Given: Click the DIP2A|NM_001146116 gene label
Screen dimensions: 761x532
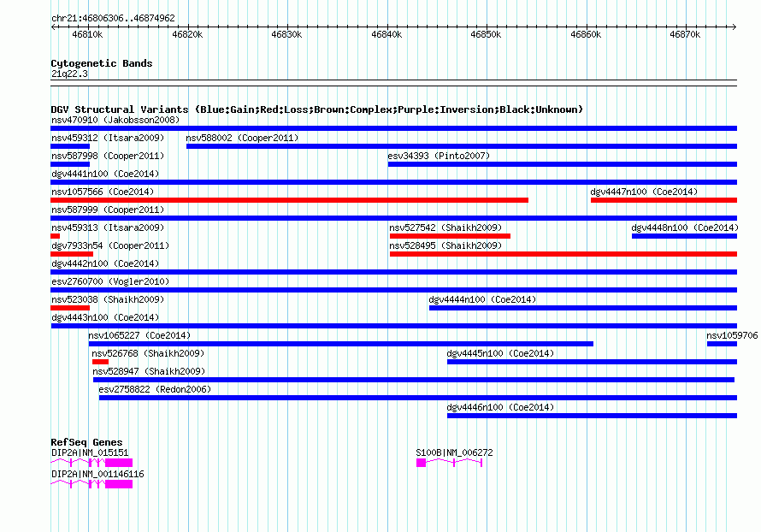Looking at the screenshot, I should [x=97, y=474].
